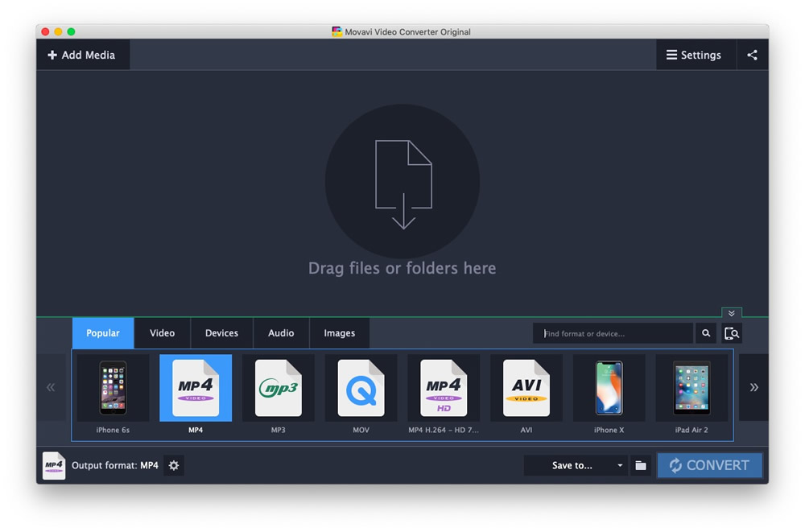Click the Add Media button
The height and width of the screenshot is (532, 805).
click(x=83, y=55)
